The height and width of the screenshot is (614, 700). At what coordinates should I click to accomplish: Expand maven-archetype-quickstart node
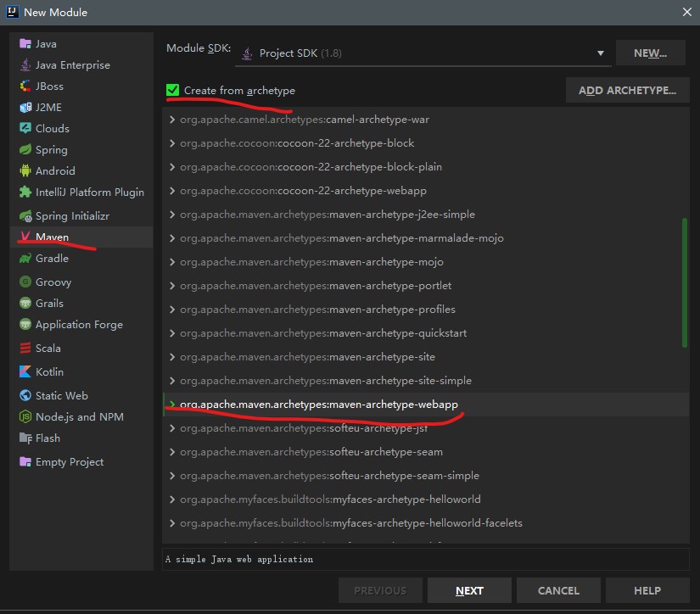[172, 333]
